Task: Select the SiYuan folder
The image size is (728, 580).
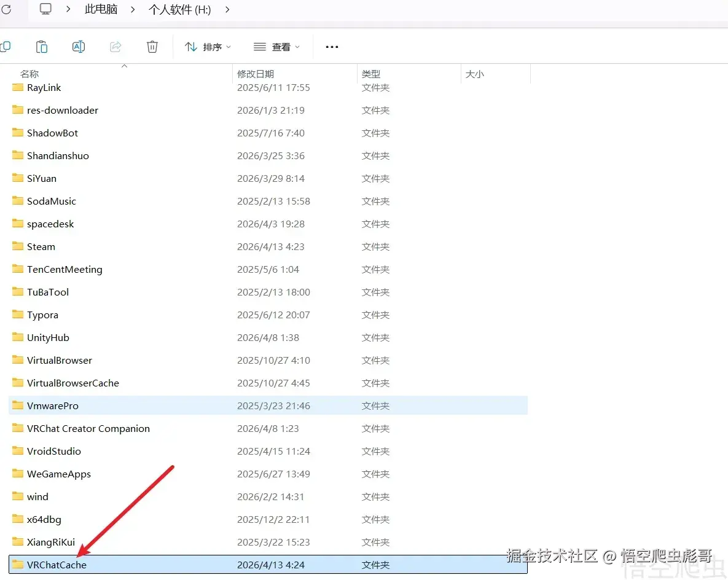Action: tap(268, 179)
